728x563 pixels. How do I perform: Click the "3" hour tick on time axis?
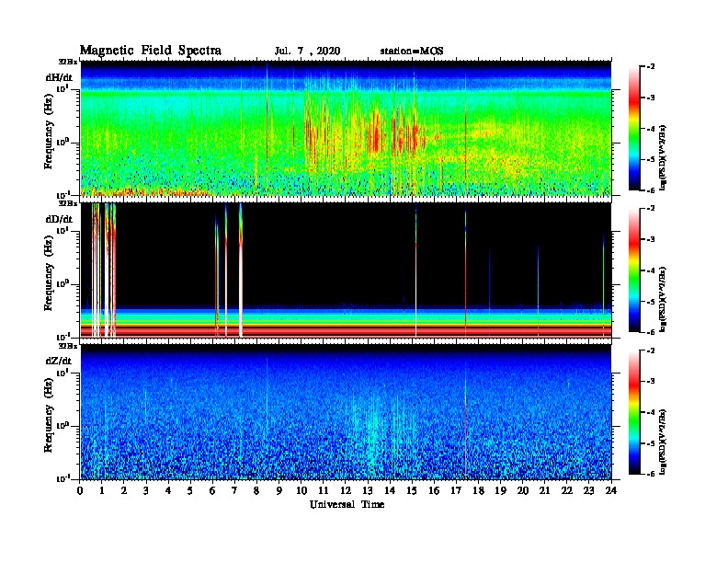pyautogui.click(x=146, y=490)
